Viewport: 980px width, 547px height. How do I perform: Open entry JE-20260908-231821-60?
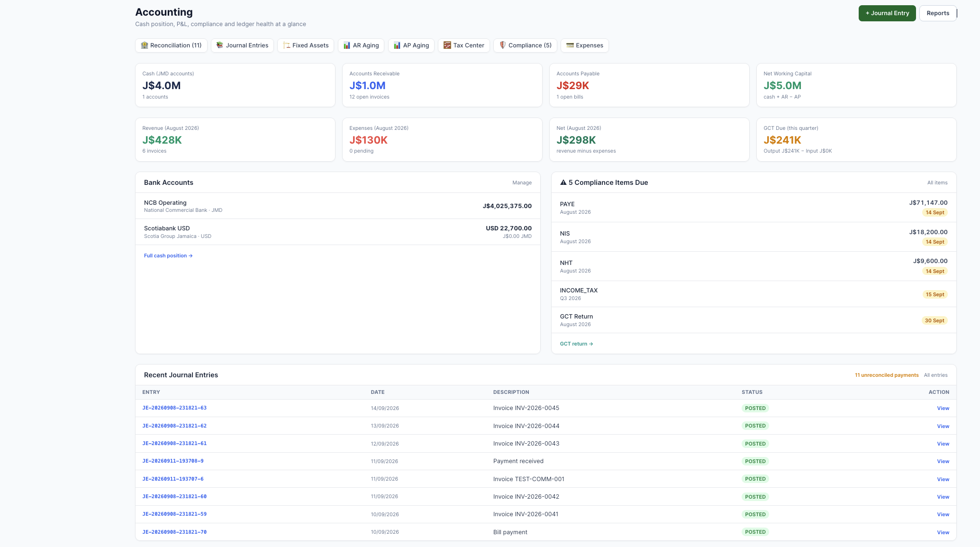pos(174,497)
